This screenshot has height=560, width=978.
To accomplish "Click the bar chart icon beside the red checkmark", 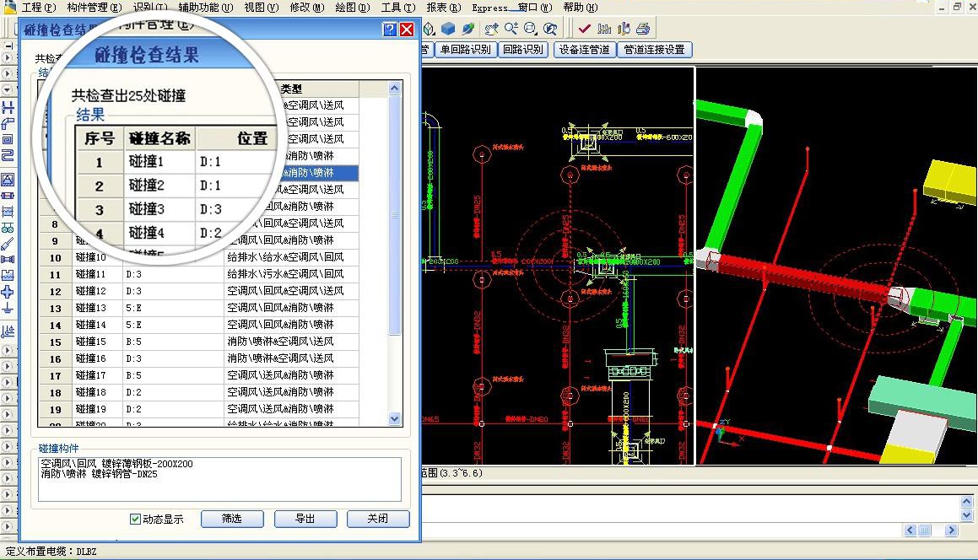I will pos(604,29).
